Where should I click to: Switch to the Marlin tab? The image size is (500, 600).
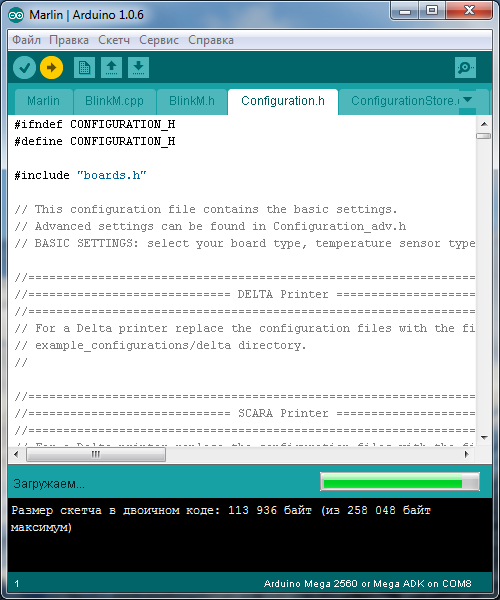pyautogui.click(x=44, y=101)
